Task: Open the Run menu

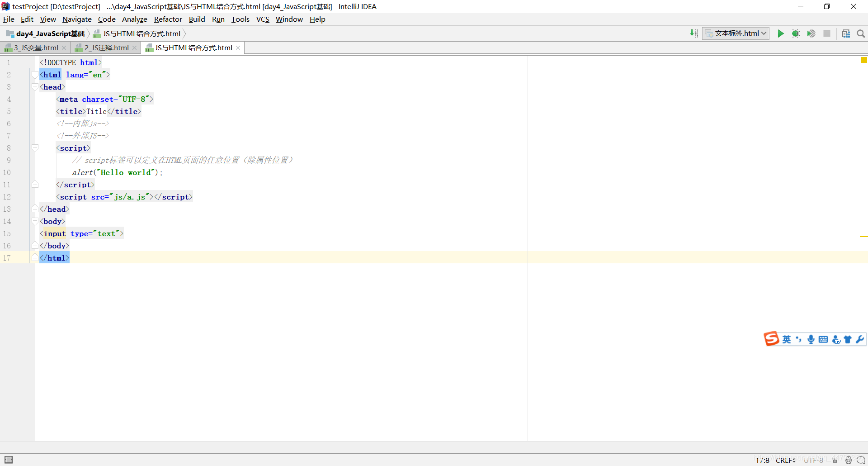Action: click(218, 19)
